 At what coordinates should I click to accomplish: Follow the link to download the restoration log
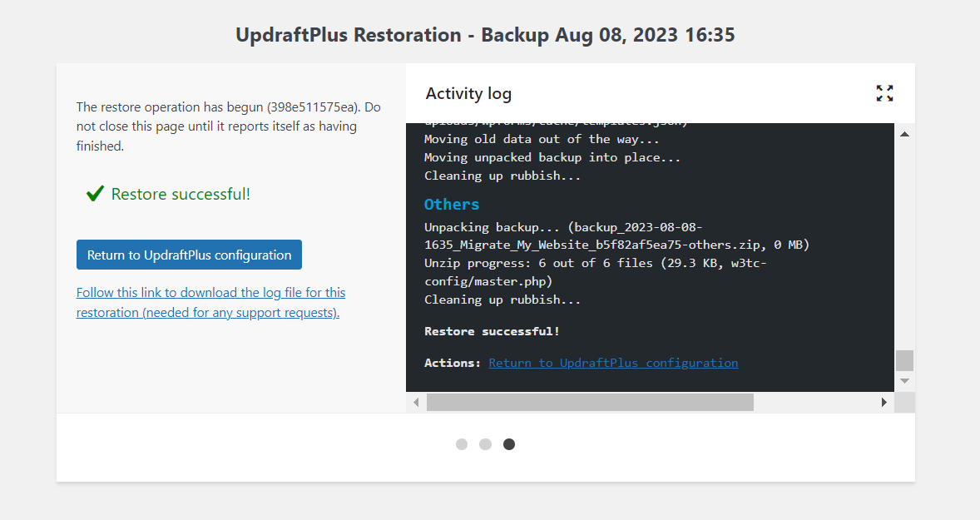pos(210,302)
